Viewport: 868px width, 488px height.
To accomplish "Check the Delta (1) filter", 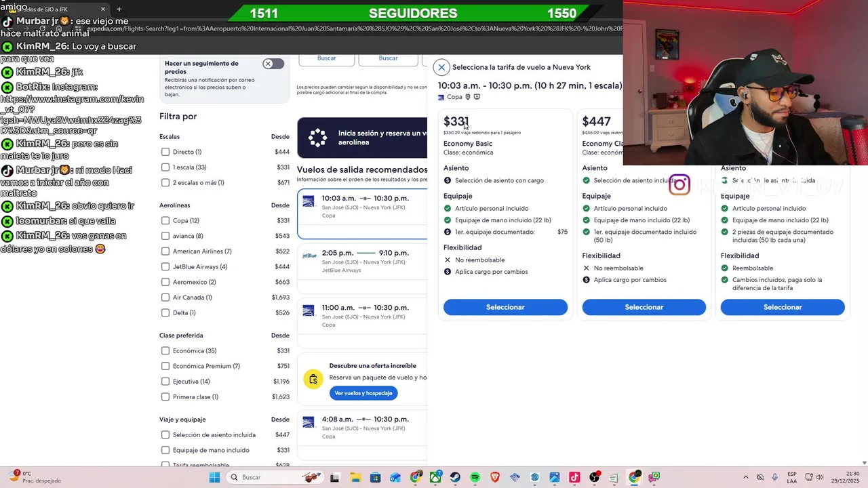I will [x=165, y=312].
